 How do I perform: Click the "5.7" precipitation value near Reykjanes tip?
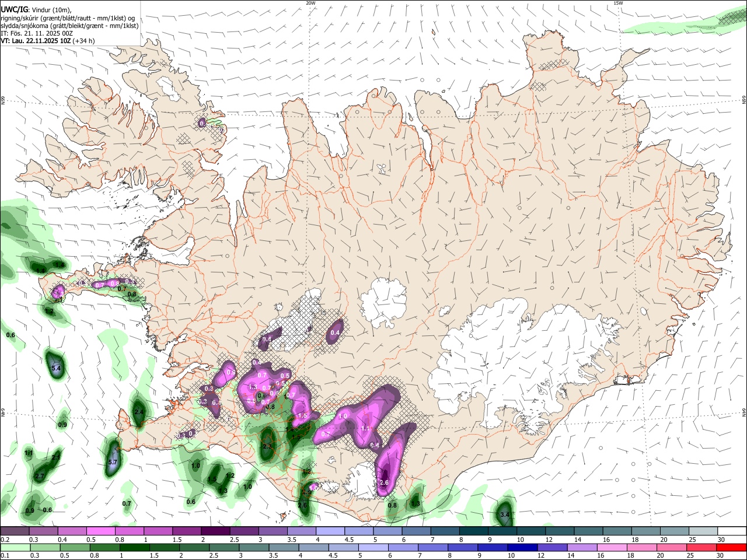click(113, 462)
